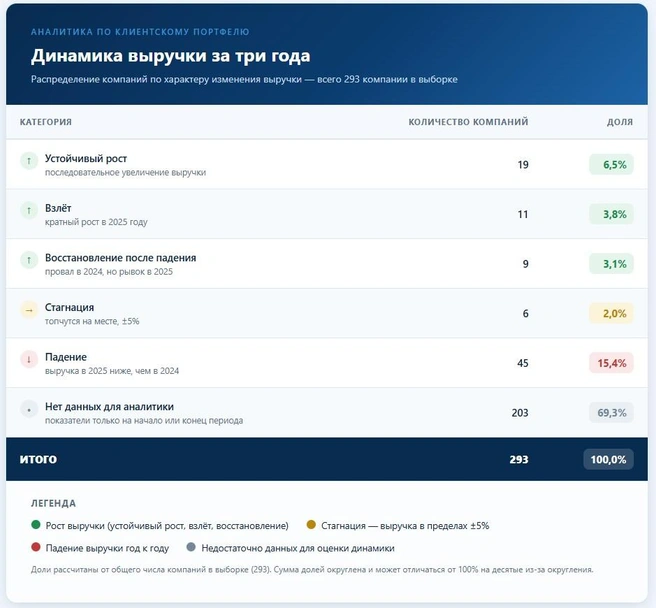The width and height of the screenshot is (656, 608).
Task: Click yellow legend dot for Стагнация
Action: (311, 525)
